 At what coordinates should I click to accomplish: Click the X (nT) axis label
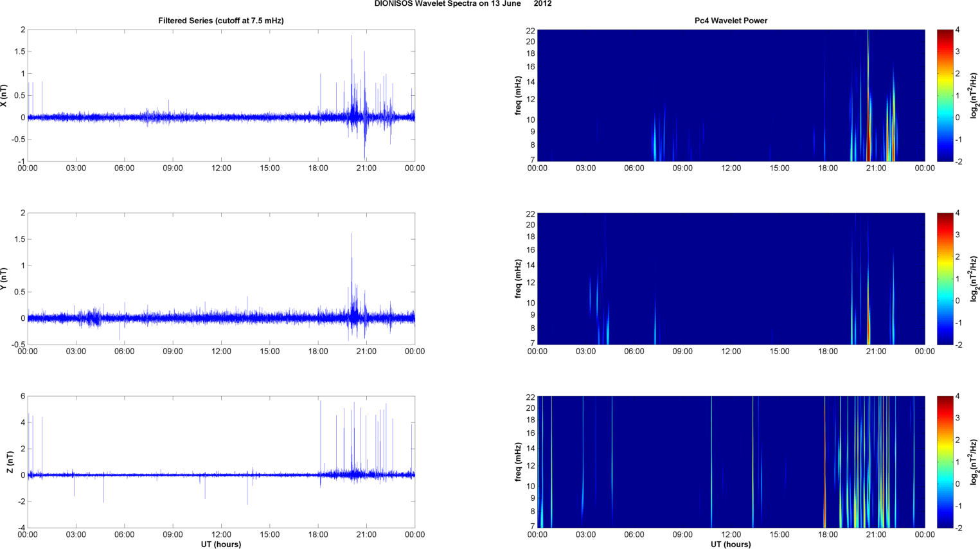tap(4, 95)
